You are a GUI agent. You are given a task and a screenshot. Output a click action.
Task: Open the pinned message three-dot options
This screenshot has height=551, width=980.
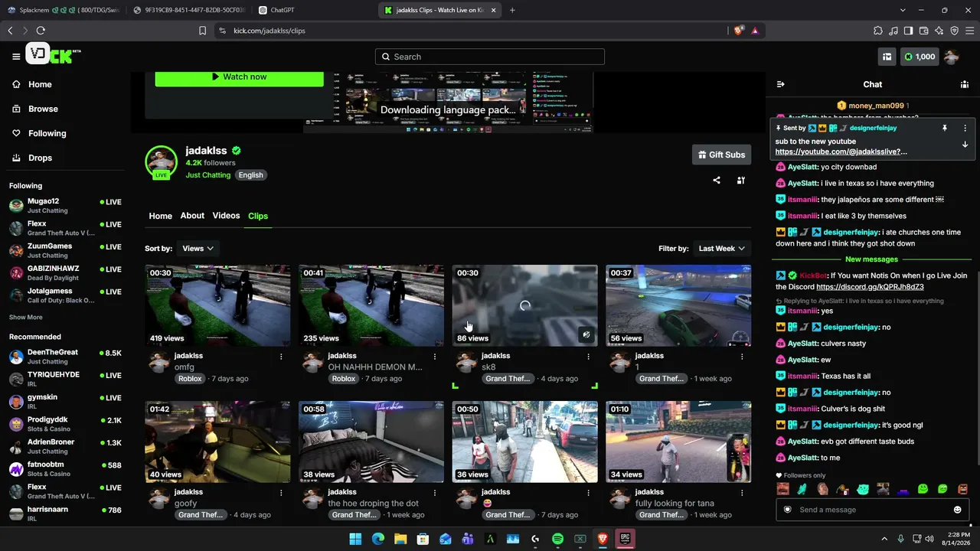[x=965, y=128]
